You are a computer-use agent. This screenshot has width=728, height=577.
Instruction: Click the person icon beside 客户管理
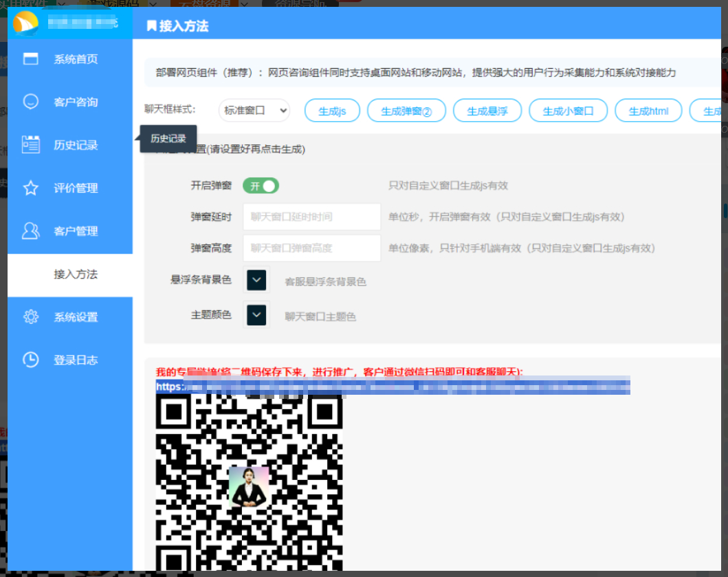(31, 230)
